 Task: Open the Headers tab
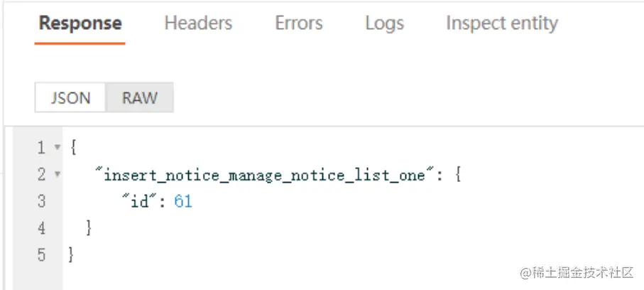198,23
